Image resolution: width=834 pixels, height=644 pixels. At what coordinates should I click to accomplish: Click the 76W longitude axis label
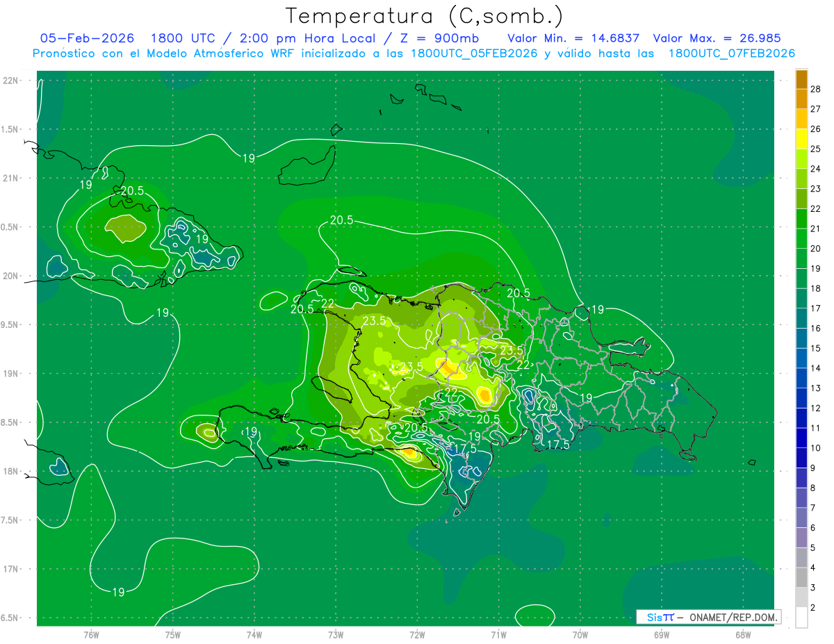[x=91, y=635]
